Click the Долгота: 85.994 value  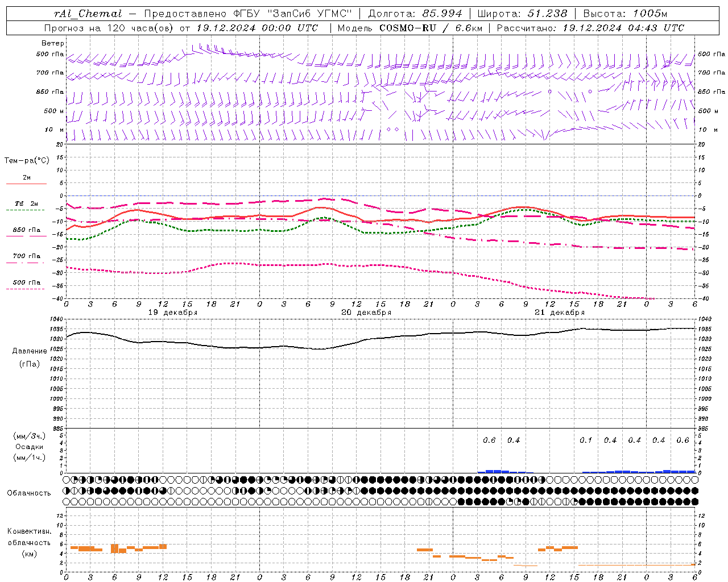[416, 14]
